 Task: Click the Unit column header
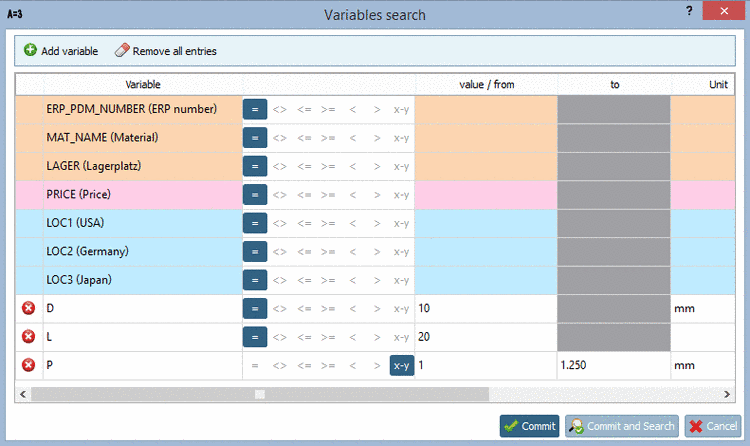click(718, 85)
